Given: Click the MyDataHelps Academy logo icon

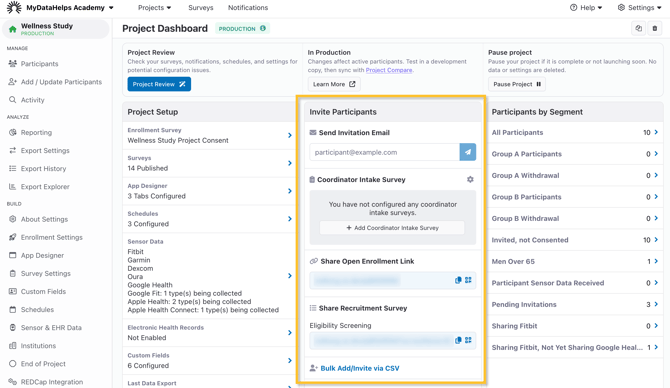Looking at the screenshot, I should [14, 7].
